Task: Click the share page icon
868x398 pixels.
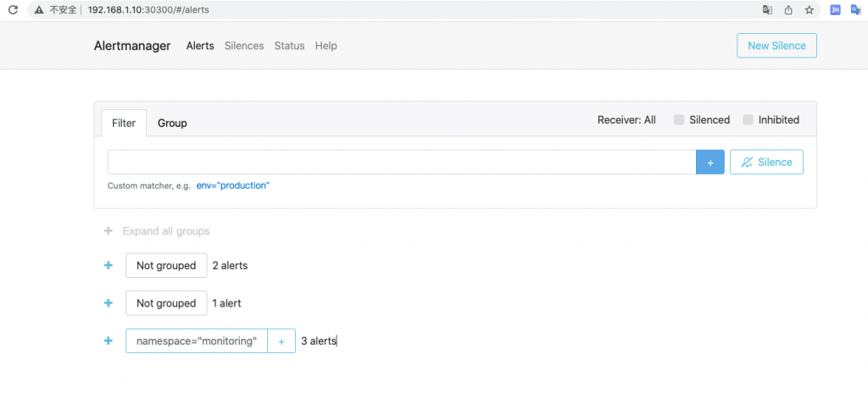Action: pyautogui.click(x=788, y=10)
